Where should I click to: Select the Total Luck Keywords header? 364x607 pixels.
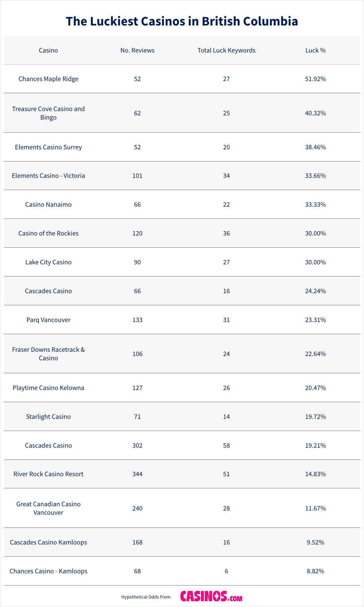click(226, 50)
